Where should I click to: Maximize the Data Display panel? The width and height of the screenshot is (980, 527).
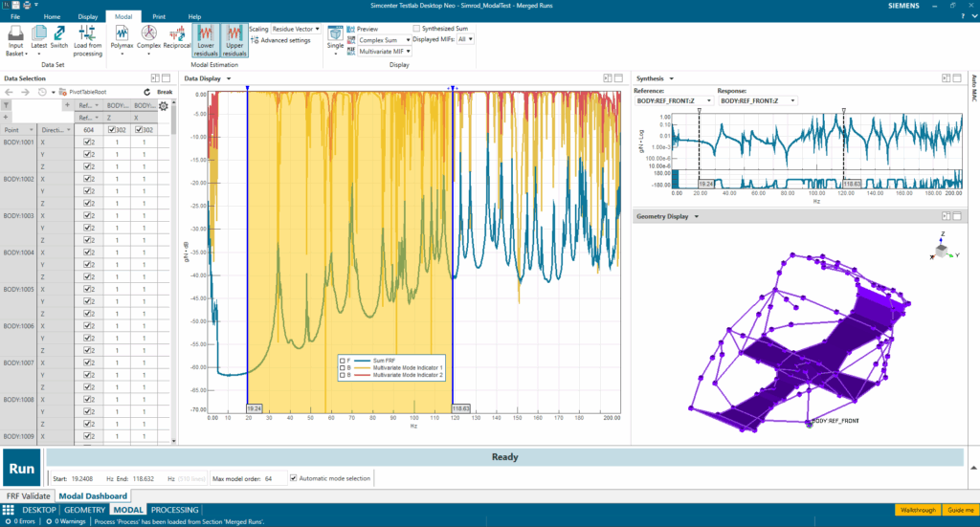click(x=619, y=78)
